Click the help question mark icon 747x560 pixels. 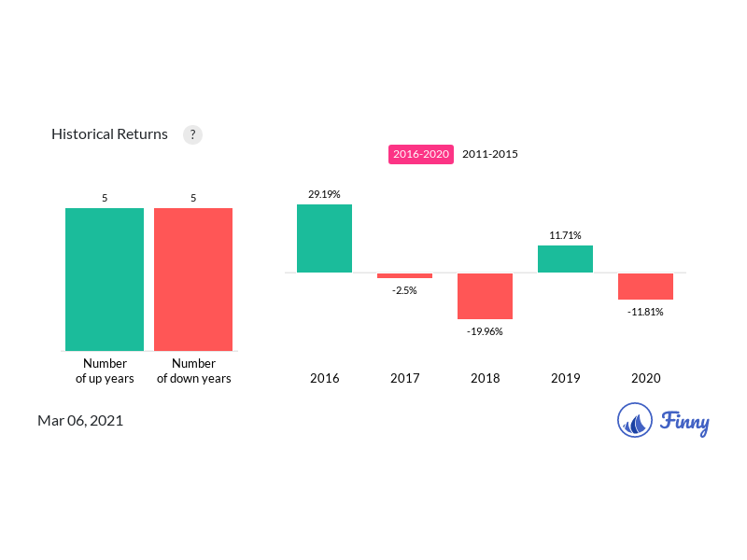[192, 134]
